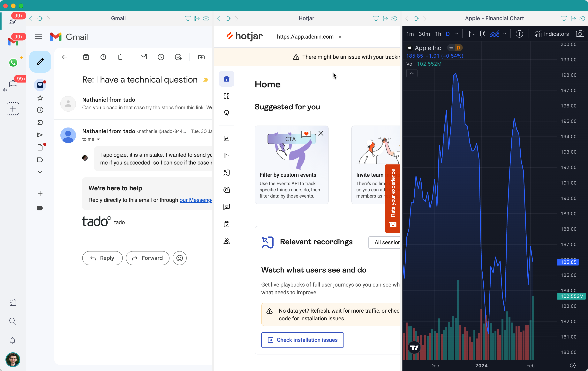Add a new app to sidebar
Viewport: 588px width, 371px height.
click(13, 109)
